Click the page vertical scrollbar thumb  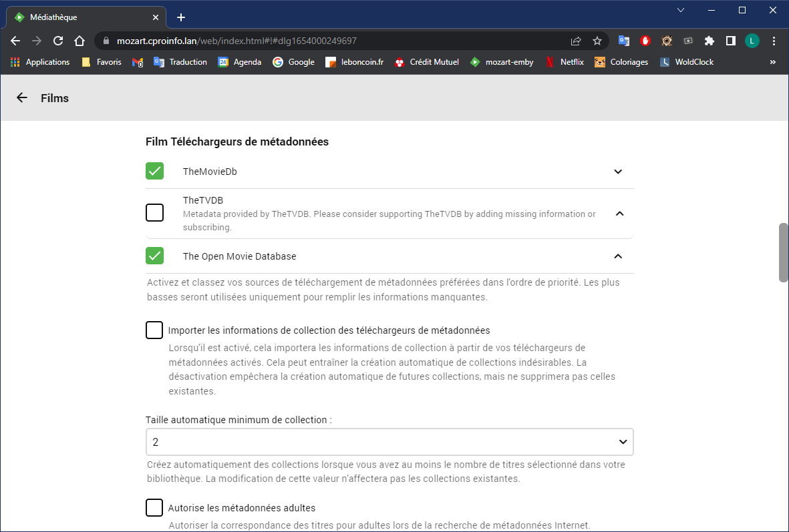[784, 253]
